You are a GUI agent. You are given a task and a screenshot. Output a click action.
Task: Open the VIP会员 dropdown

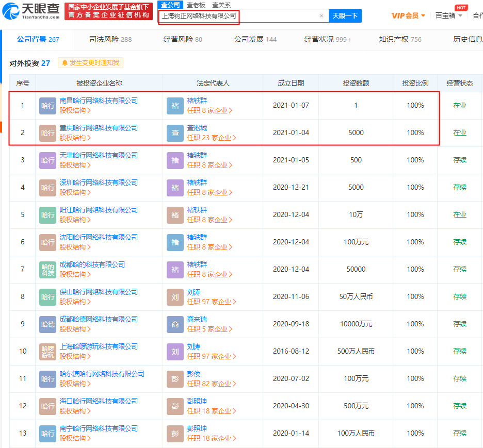click(408, 15)
